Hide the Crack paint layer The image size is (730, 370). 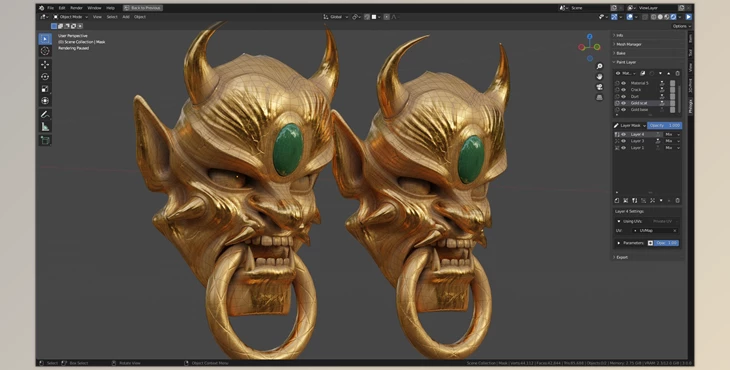[x=623, y=89]
